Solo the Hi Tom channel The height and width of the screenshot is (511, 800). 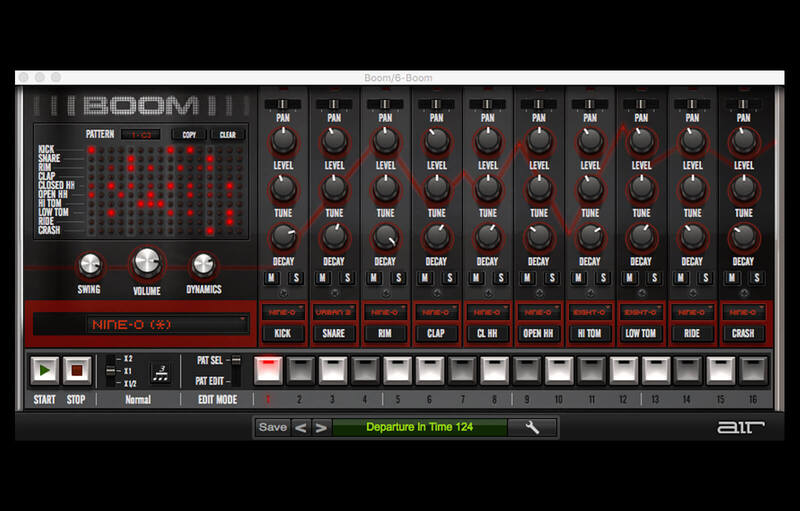point(603,278)
